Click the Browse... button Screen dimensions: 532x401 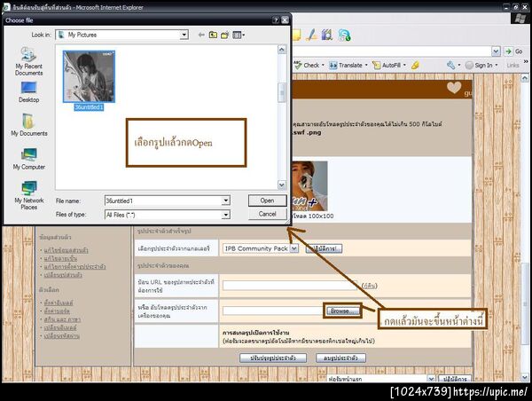click(x=342, y=311)
